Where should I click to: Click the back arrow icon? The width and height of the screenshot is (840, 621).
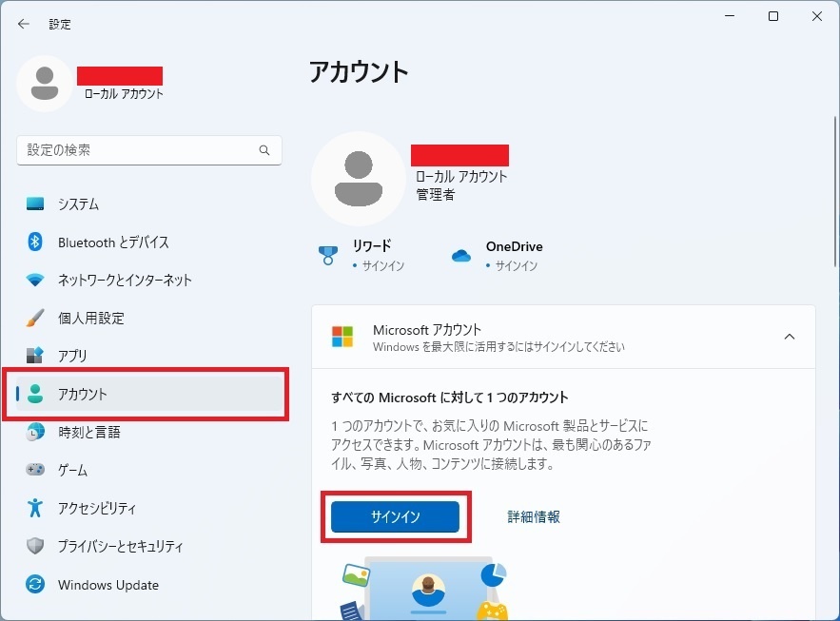[23, 24]
